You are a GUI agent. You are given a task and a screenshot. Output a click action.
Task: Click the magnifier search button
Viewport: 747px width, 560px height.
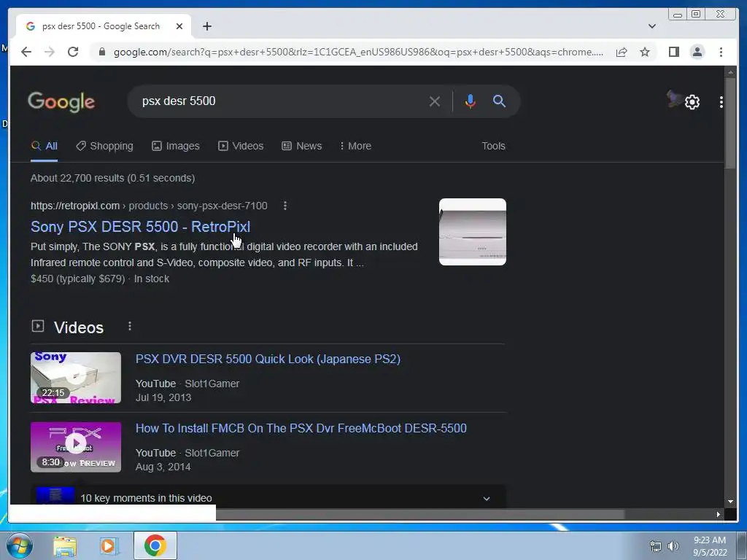499,101
